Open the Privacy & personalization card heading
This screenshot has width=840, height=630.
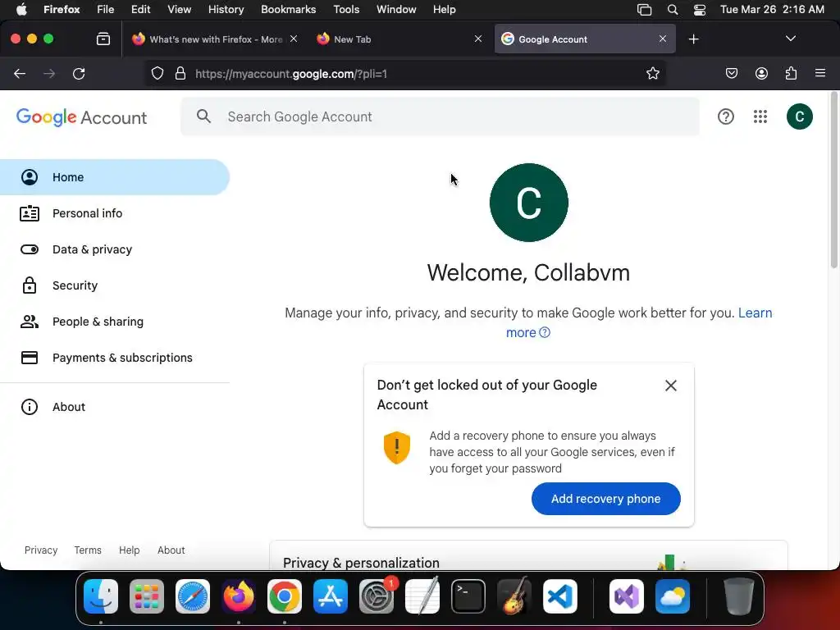coord(361,563)
